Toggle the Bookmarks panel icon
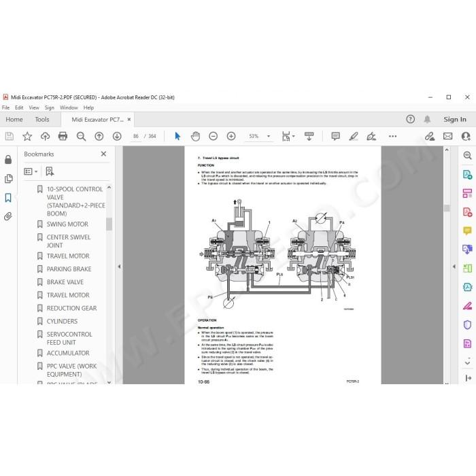 click(x=8, y=198)
